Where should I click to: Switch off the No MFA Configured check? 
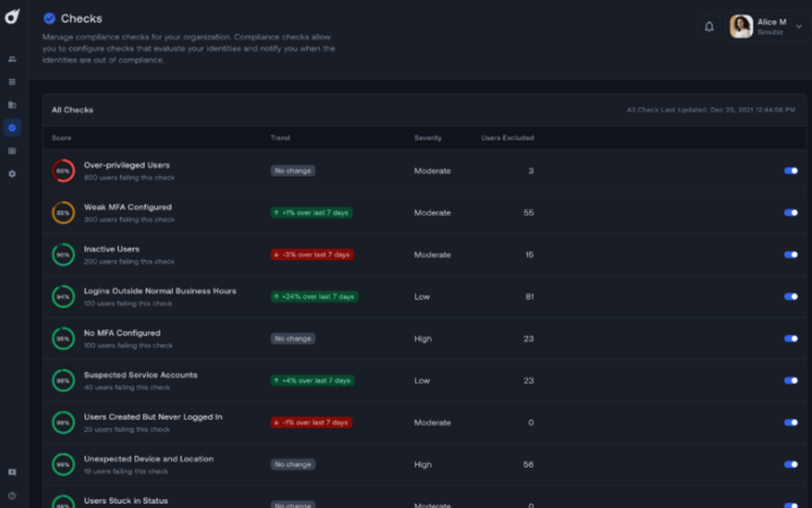pyautogui.click(x=790, y=339)
